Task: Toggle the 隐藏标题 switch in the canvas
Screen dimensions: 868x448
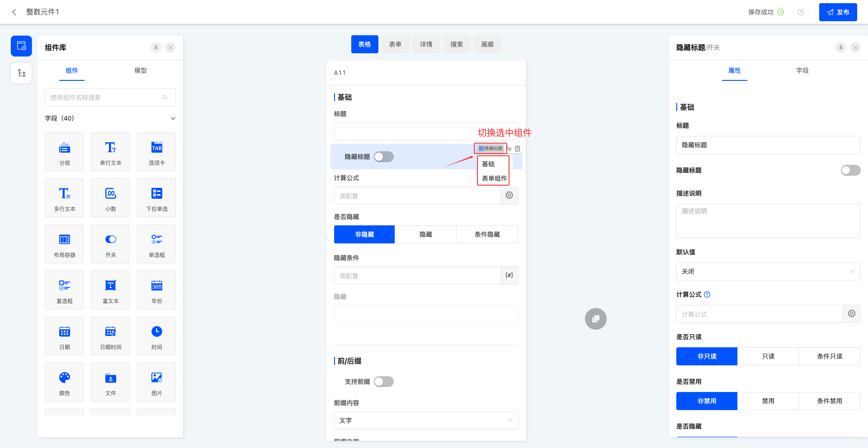Action: pyautogui.click(x=384, y=157)
